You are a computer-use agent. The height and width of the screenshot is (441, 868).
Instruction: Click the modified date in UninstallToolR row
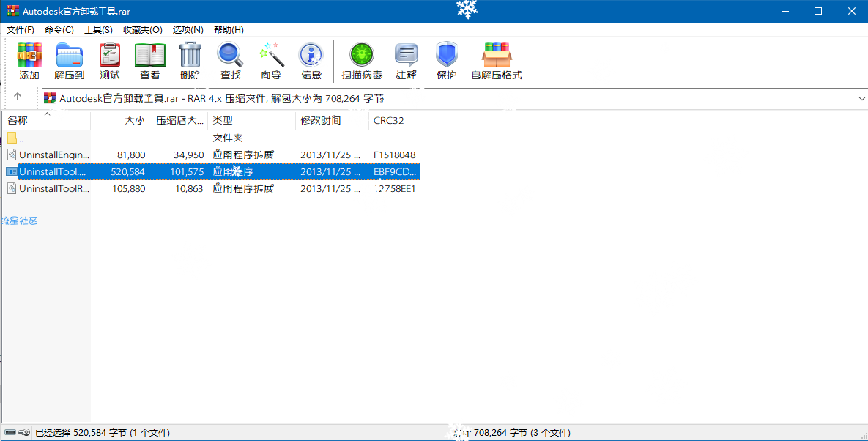tap(330, 189)
